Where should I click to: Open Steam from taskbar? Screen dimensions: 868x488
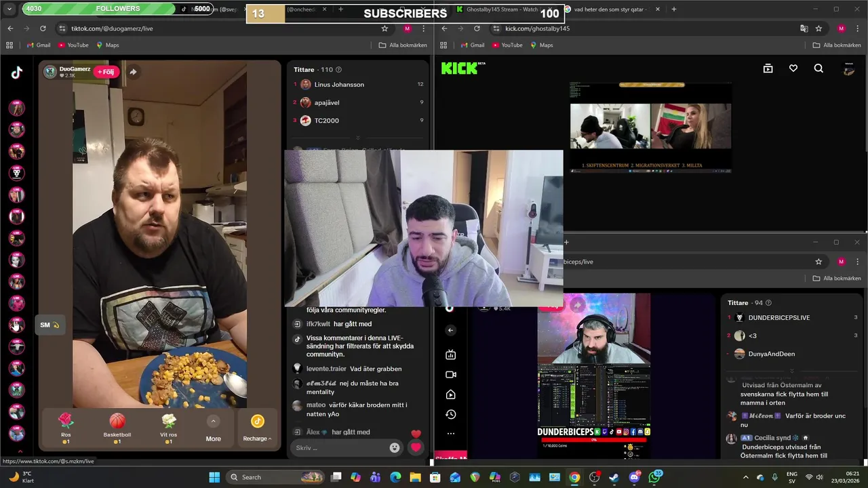pos(614,477)
